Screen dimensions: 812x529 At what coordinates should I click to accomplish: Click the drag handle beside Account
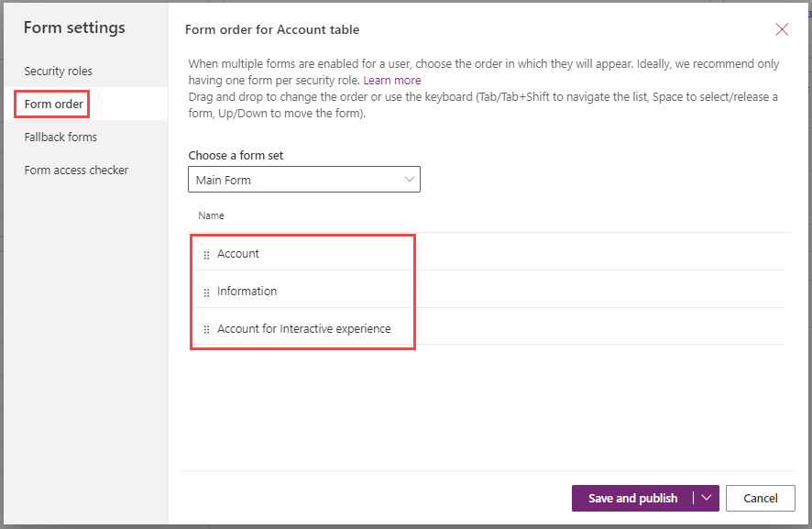click(206, 255)
